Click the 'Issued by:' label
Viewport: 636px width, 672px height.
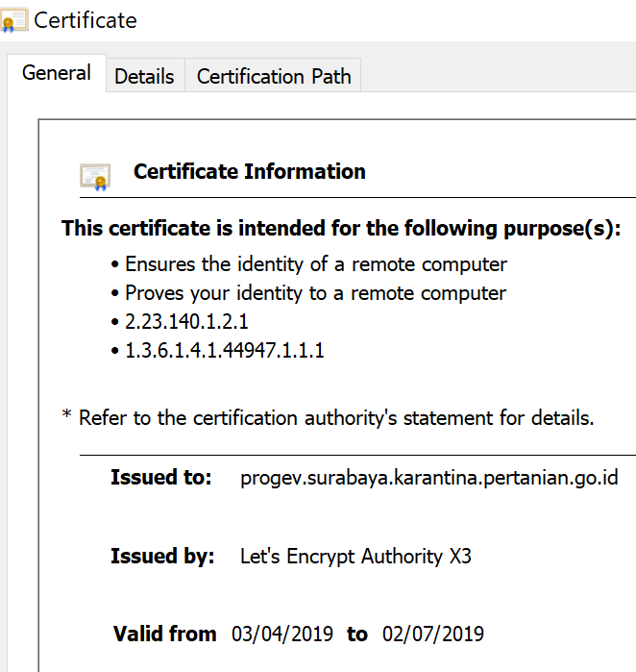pyautogui.click(x=162, y=557)
